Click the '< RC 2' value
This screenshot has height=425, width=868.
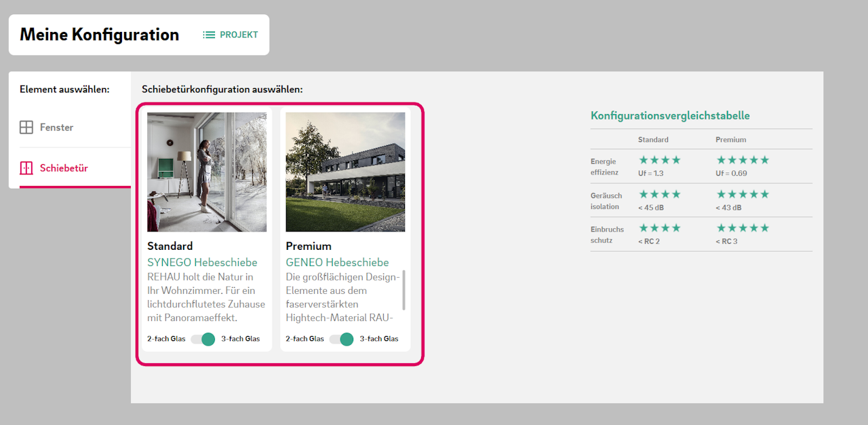(649, 242)
